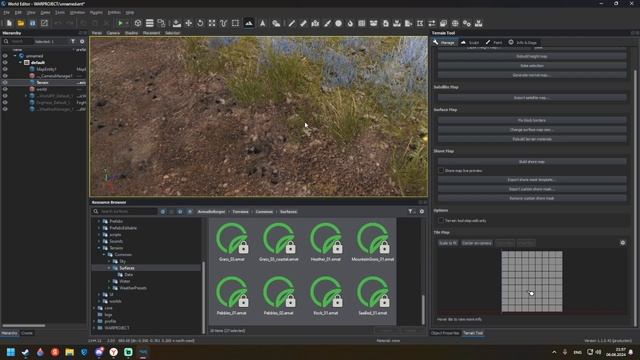Click the clouds weather toolbar icon
This screenshot has height=360, width=640.
276,23
